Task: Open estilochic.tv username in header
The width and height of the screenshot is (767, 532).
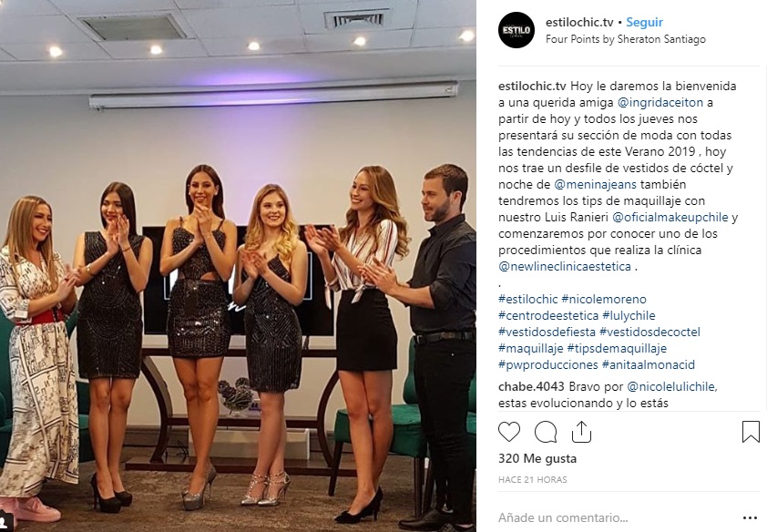Action: (579, 23)
